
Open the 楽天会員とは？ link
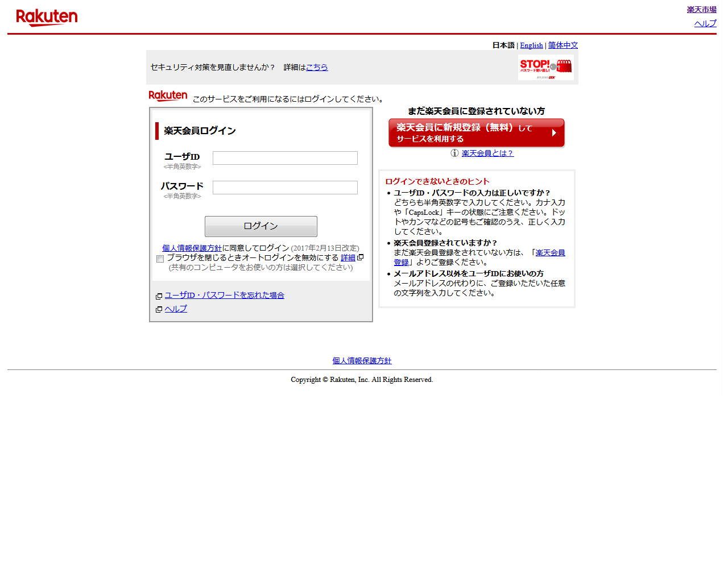pos(487,153)
